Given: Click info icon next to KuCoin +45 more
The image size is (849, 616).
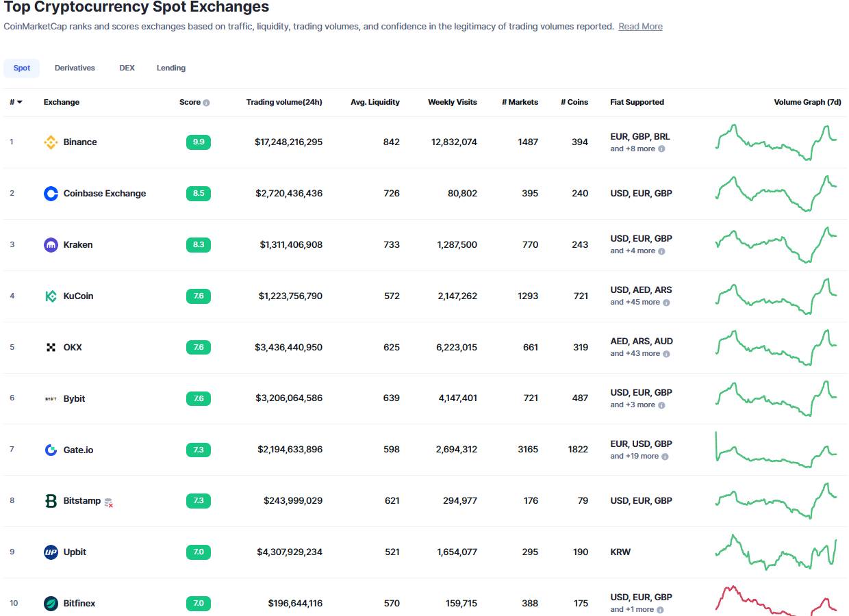Looking at the screenshot, I should point(666,303).
